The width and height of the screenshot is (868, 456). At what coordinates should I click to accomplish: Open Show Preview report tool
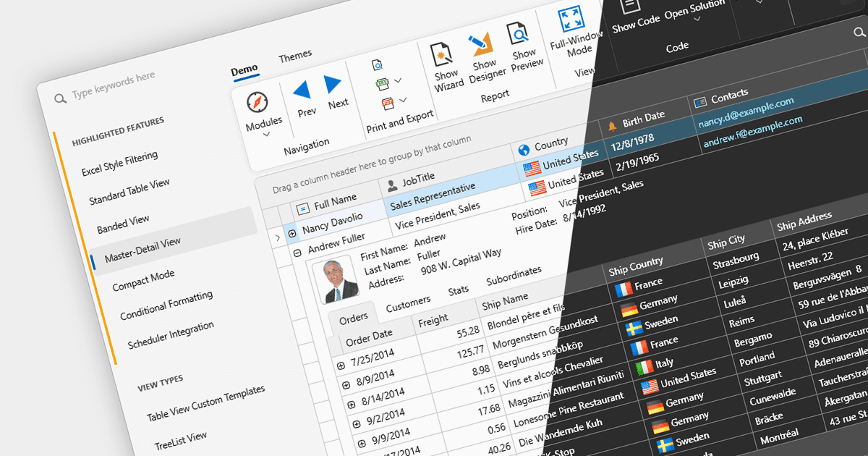coord(518,34)
